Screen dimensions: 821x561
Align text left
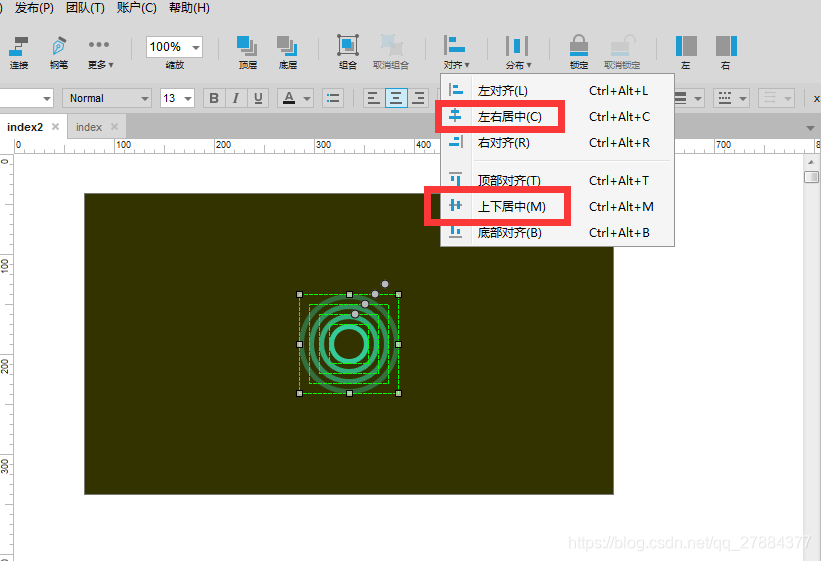tap(374, 98)
